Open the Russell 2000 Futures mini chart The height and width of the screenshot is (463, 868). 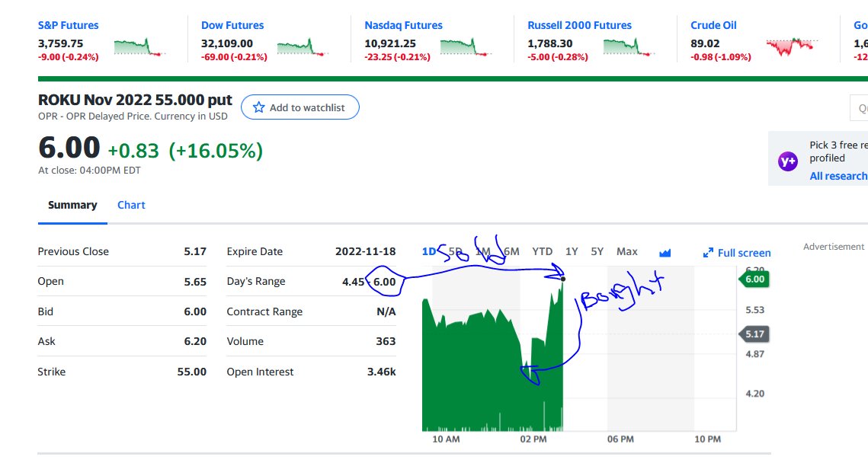(x=629, y=47)
